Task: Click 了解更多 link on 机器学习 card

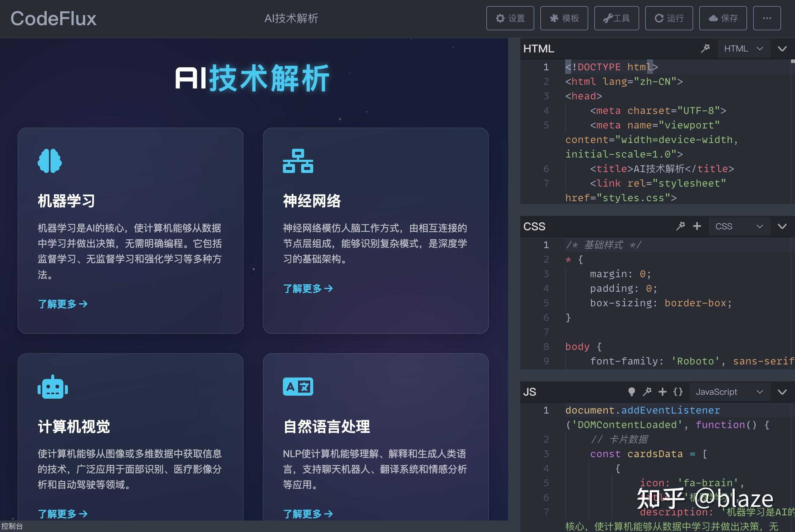Action: [x=62, y=304]
